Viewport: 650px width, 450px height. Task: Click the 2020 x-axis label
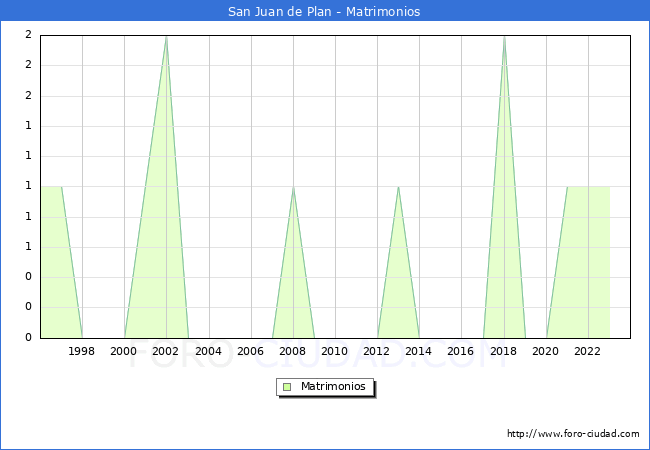tap(546, 351)
